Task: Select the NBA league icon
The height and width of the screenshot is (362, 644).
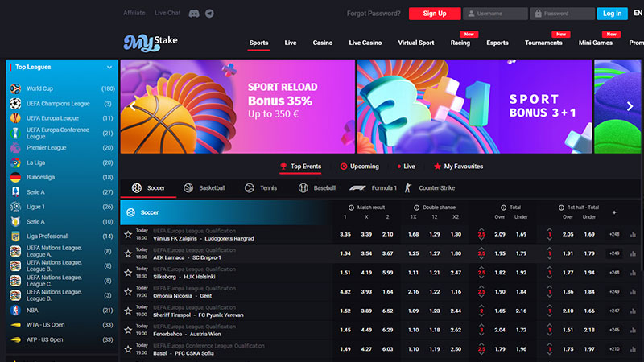Action: [15, 311]
